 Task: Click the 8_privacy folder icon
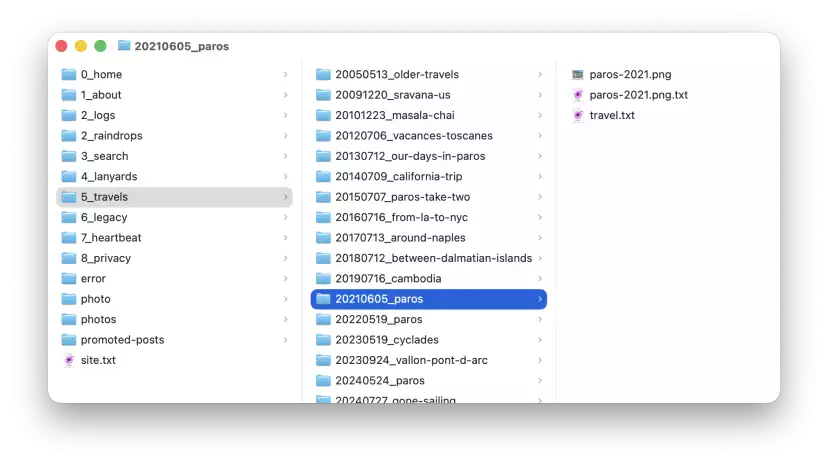69,258
